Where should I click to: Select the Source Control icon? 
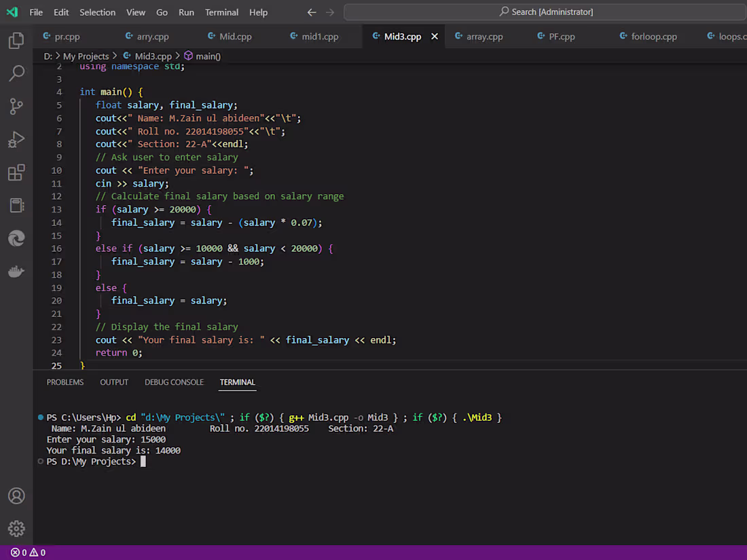(x=16, y=106)
